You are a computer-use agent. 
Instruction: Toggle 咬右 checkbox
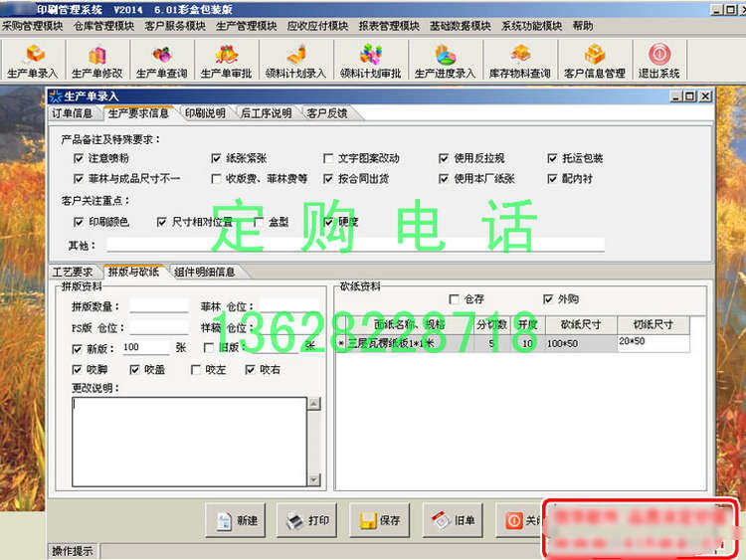pyautogui.click(x=251, y=370)
